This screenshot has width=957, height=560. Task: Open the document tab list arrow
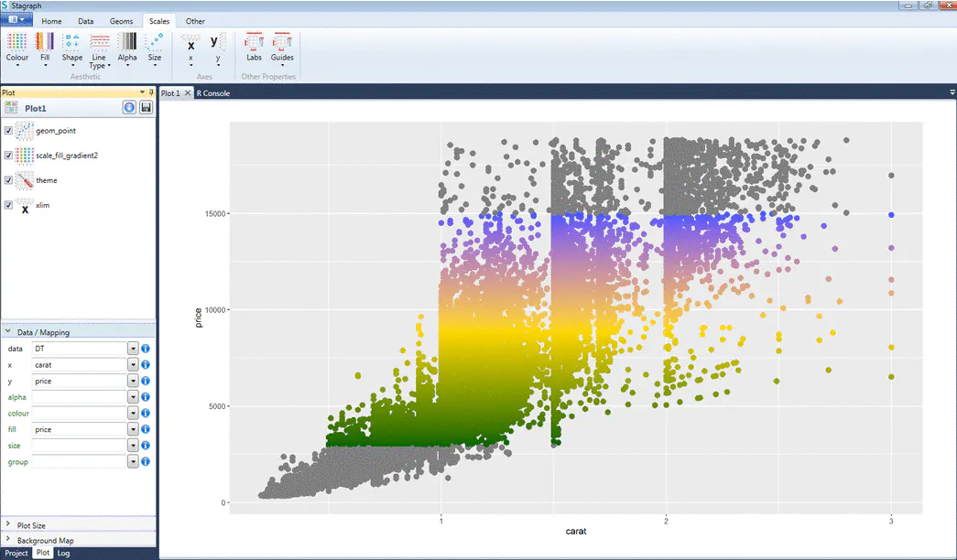click(x=952, y=92)
